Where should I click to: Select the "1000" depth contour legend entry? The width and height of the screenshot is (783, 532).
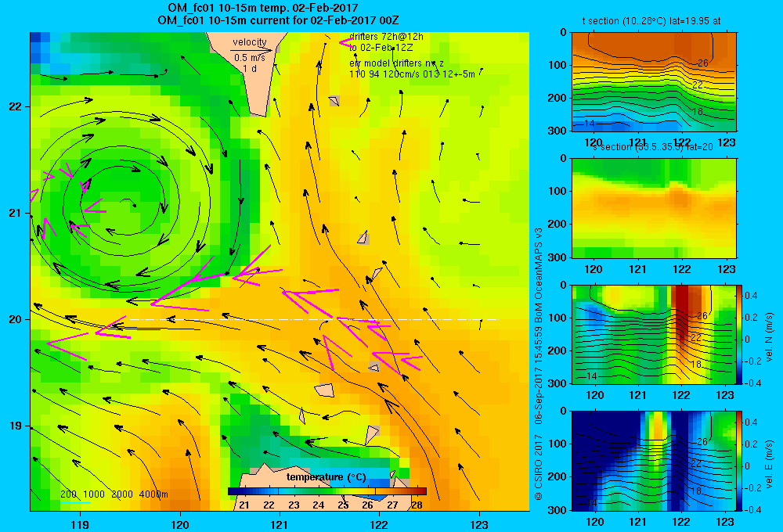tap(94, 494)
